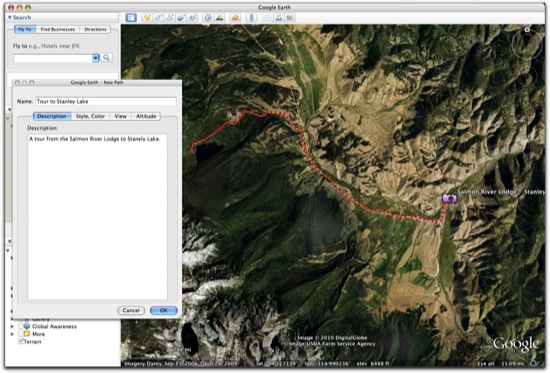Cancel the New Path dialog
Screen dimensions: 550x373
point(131,310)
